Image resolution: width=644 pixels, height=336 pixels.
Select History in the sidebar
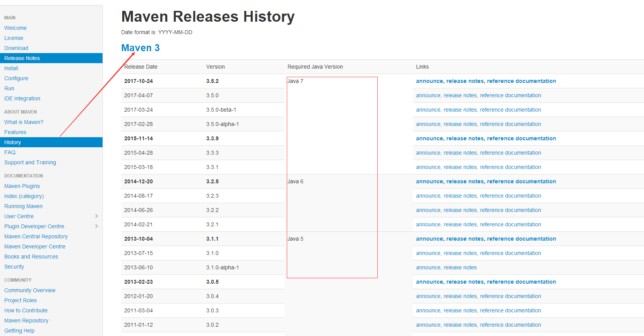pyautogui.click(x=51, y=142)
